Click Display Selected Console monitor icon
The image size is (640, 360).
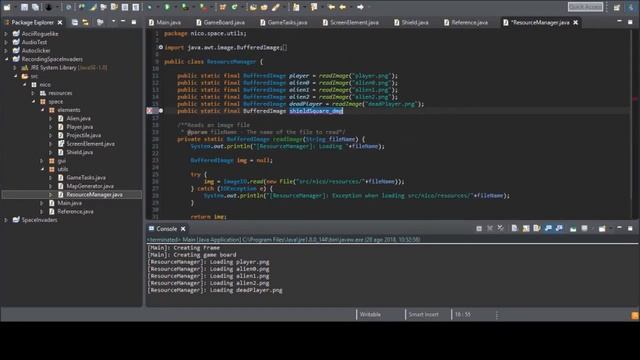point(584,229)
